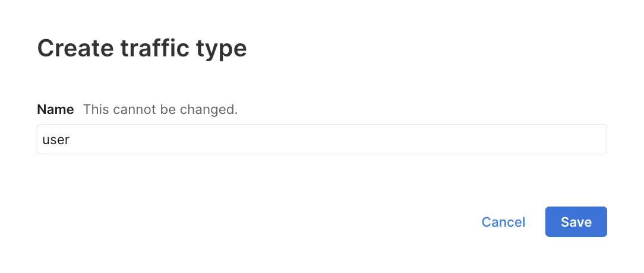Screen dimensions: 644x273
Task: Activate the Name text box
Action: tap(321, 139)
